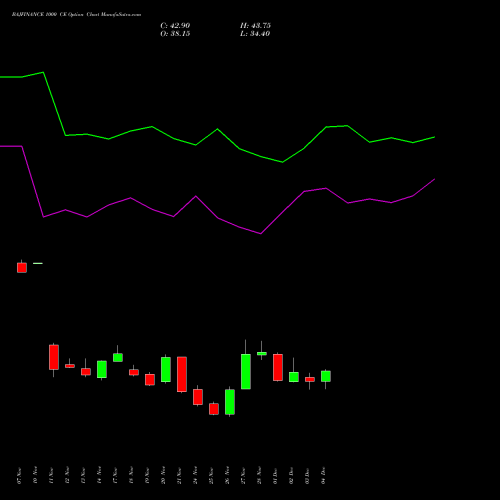
Task: Click the 03 Dec date label
Action: (307, 475)
